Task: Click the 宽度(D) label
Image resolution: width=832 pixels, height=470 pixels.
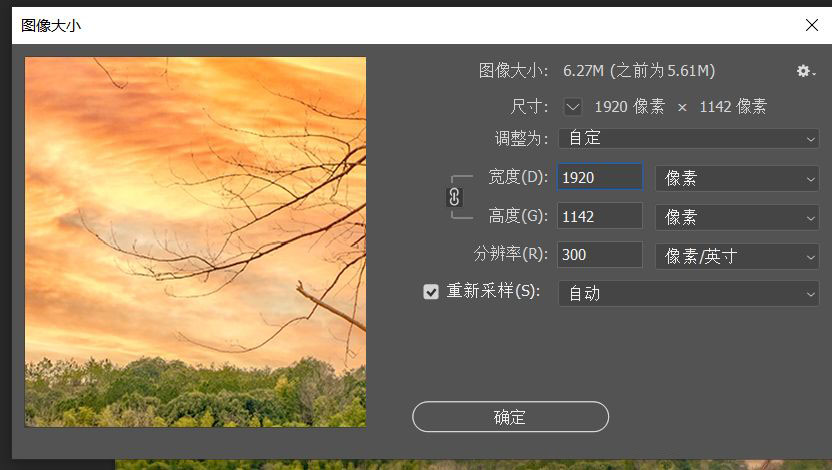Action: click(x=518, y=177)
